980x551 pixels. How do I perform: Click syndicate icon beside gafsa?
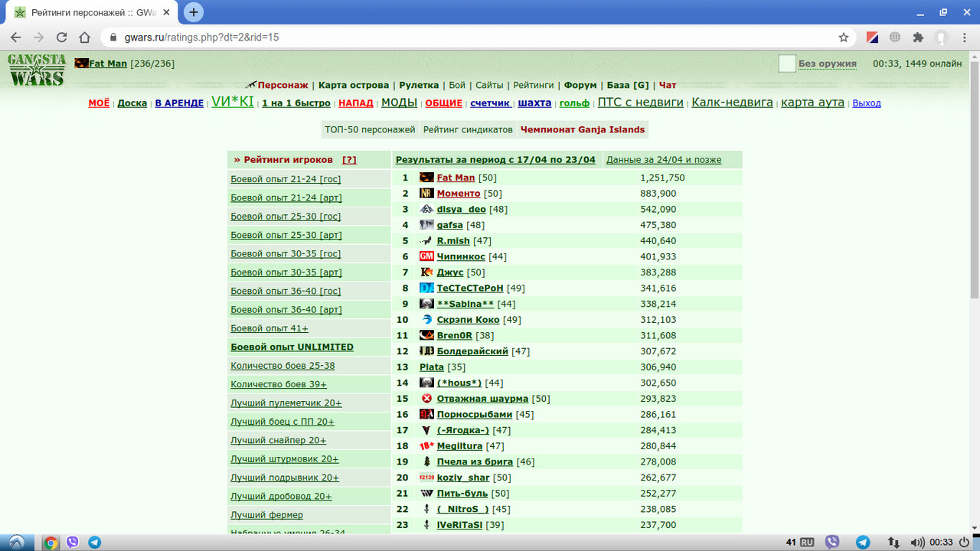tap(426, 225)
